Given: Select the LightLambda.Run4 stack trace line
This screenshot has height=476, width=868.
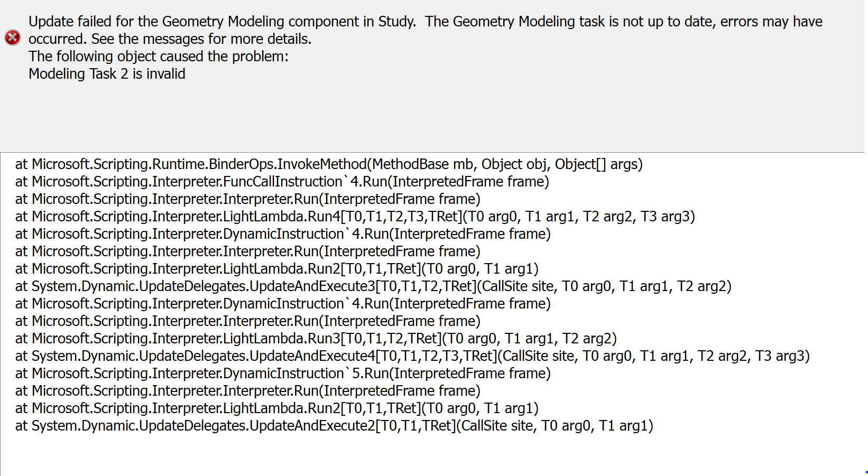Looking at the screenshot, I should tap(355, 217).
